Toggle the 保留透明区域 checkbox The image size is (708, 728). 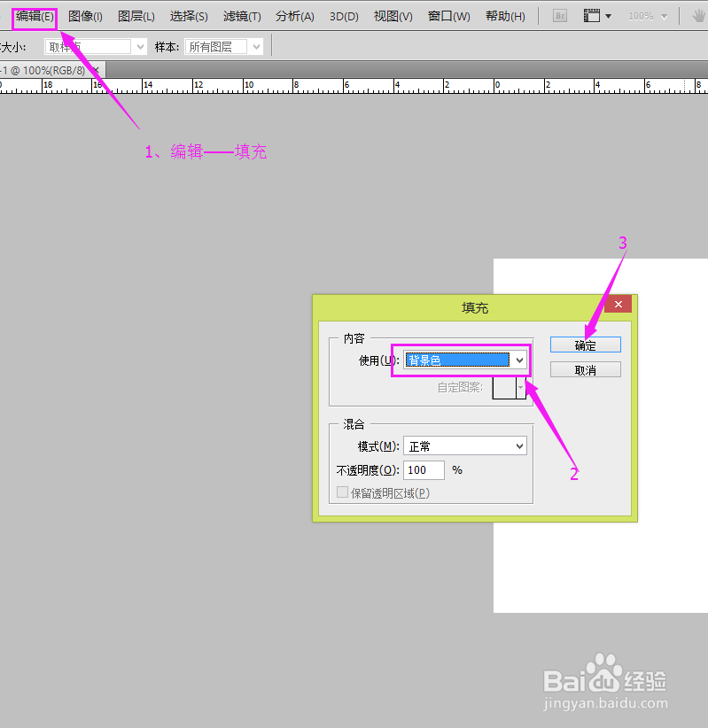(x=342, y=492)
